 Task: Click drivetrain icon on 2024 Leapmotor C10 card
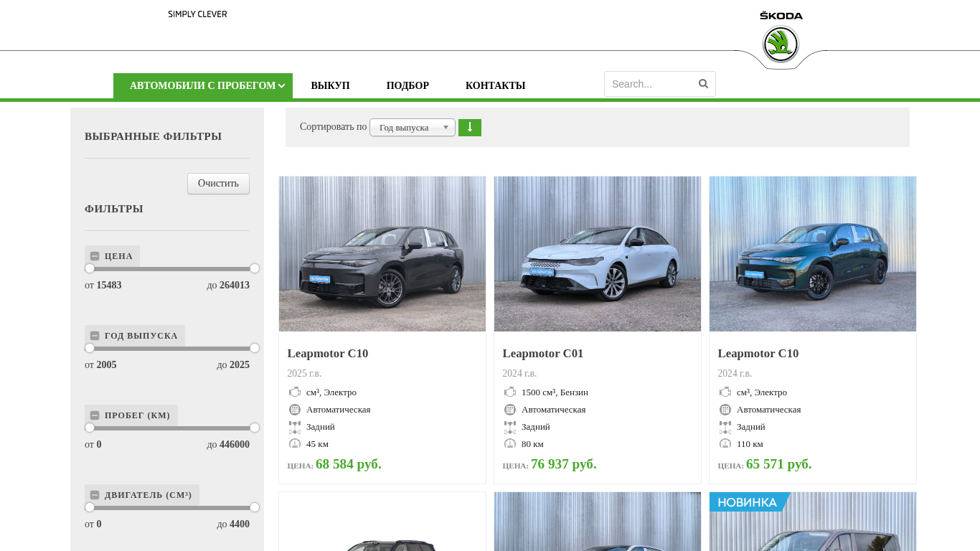[x=725, y=427]
